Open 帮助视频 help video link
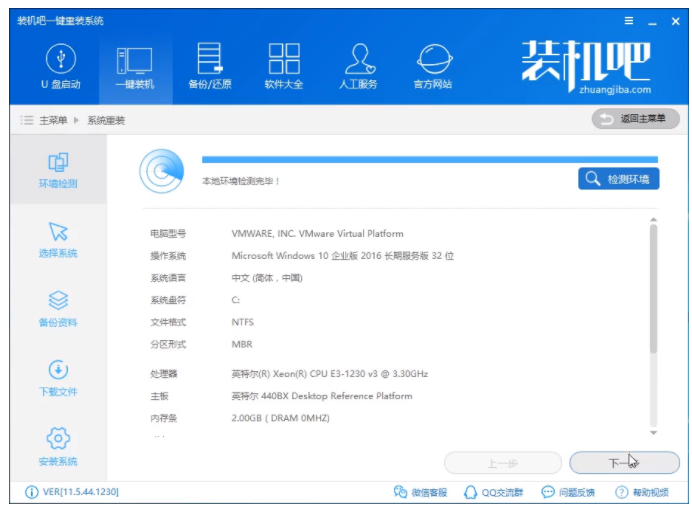 (642, 492)
